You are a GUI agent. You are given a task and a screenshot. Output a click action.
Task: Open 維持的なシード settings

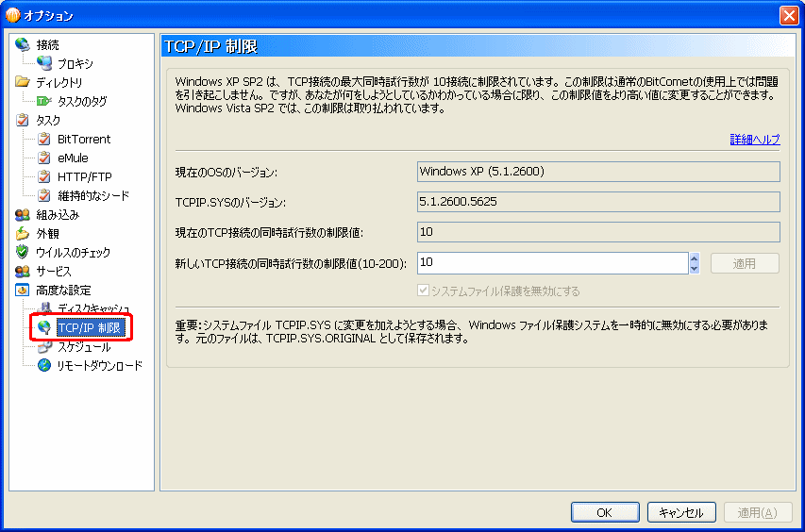(x=93, y=196)
